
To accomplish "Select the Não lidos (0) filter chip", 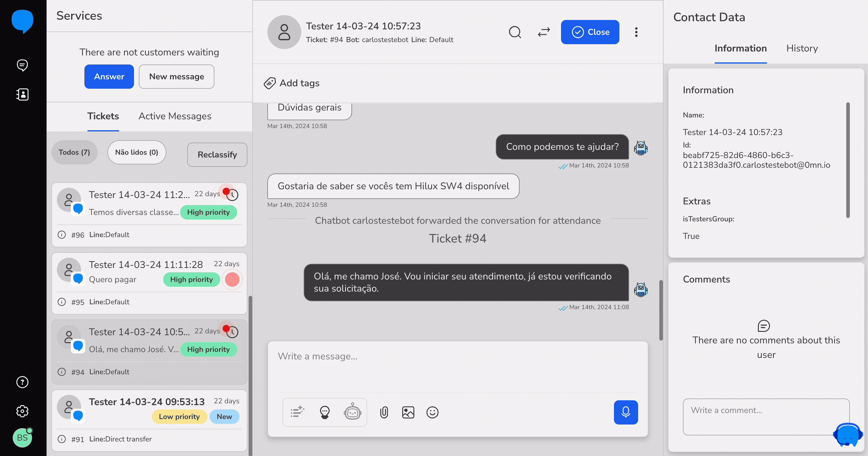I will point(137,152).
